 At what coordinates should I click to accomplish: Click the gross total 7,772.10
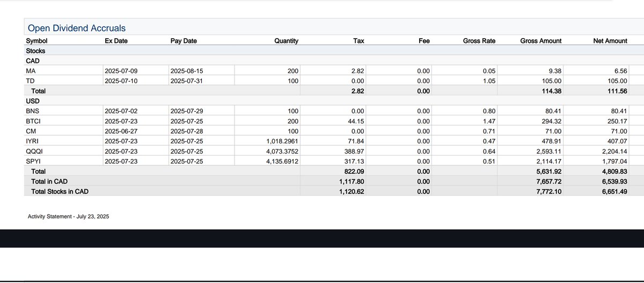pyautogui.click(x=549, y=191)
